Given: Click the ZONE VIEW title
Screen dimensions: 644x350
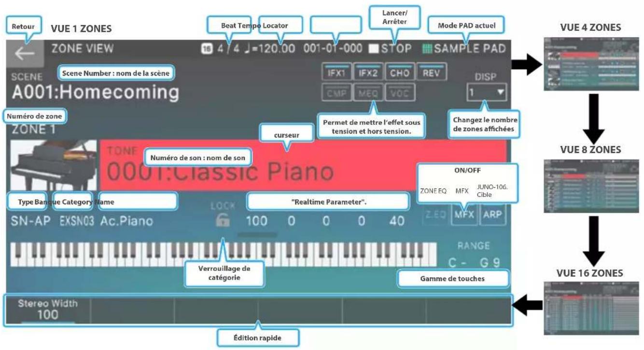Looking at the screenshot, I should pos(82,49).
